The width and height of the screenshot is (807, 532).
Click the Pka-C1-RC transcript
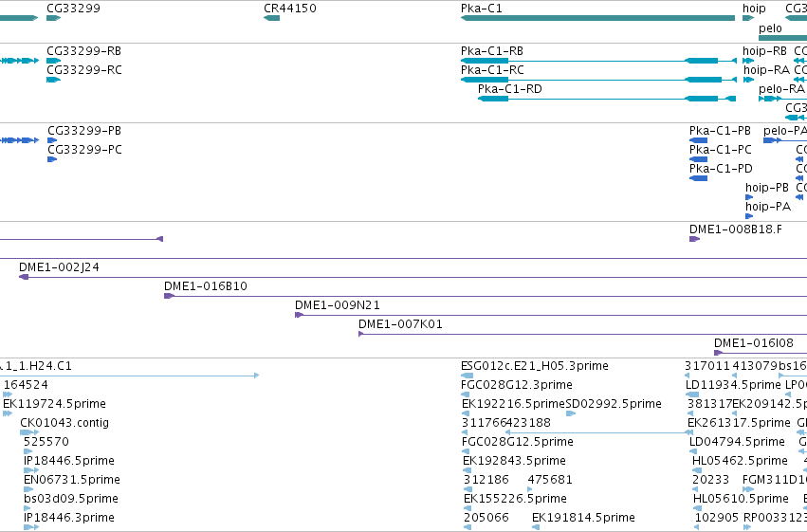point(598,80)
